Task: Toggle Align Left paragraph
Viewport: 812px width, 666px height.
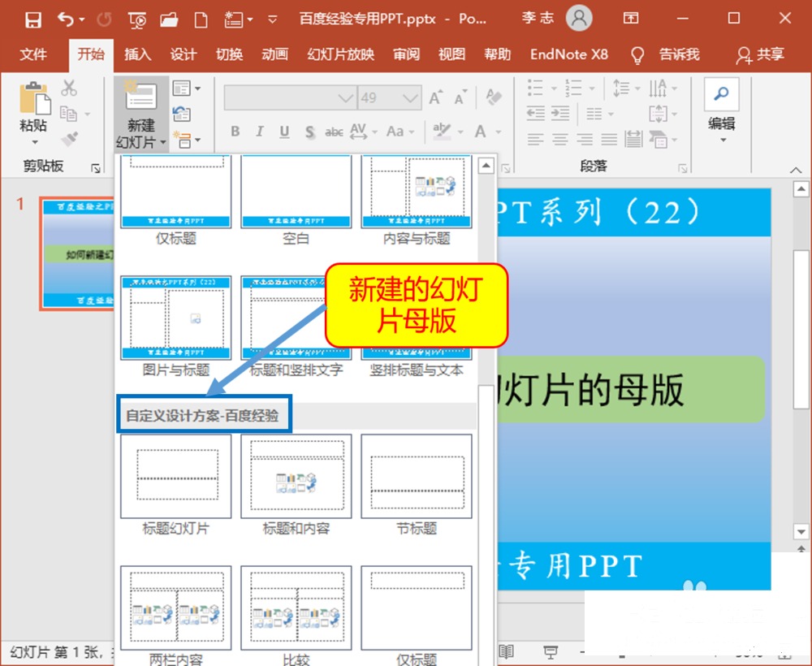Action: (535, 139)
